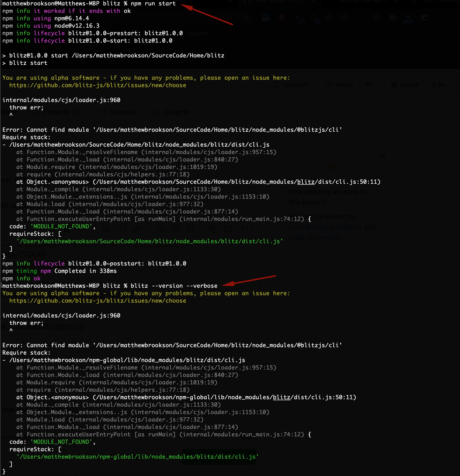The width and height of the screenshot is (460, 476).
Task: Click the "node@v12.16.3" version text
Action: click(77, 26)
